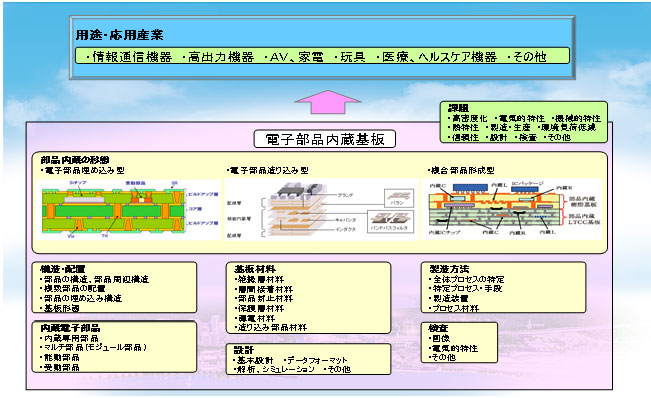Click the 'バラン' inset picture
Screen dimensions: 651x398
click(399, 198)
